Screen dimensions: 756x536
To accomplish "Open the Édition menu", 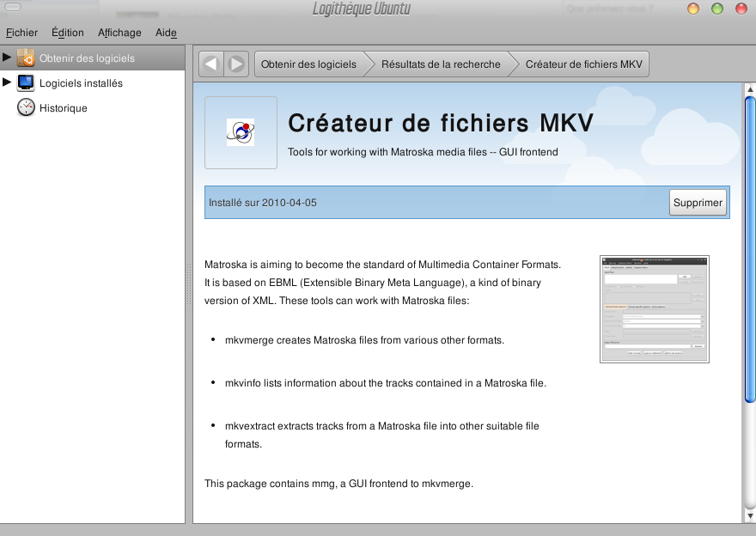I will [68, 33].
